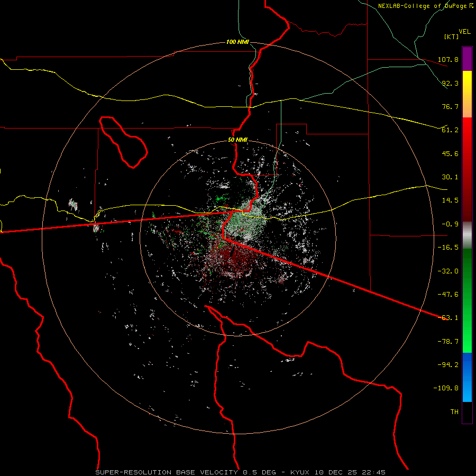Select the 107.8 velocity scale value

pos(448,59)
